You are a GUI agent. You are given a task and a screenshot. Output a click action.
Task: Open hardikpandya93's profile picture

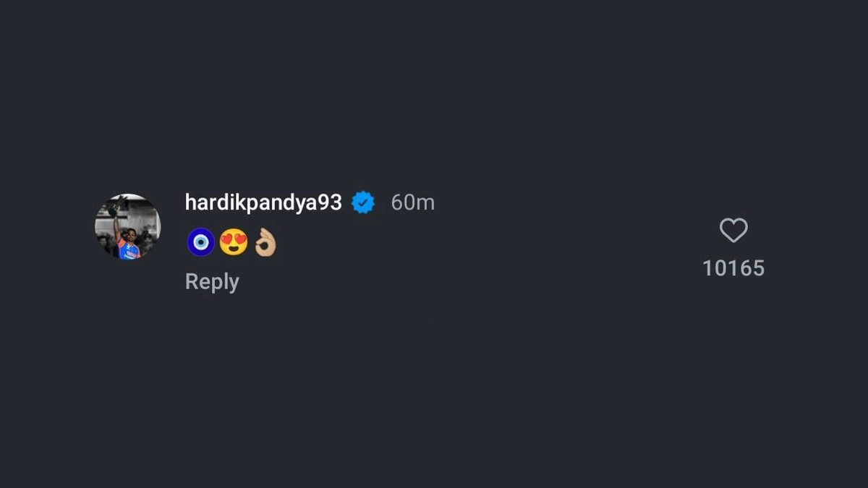click(x=128, y=226)
